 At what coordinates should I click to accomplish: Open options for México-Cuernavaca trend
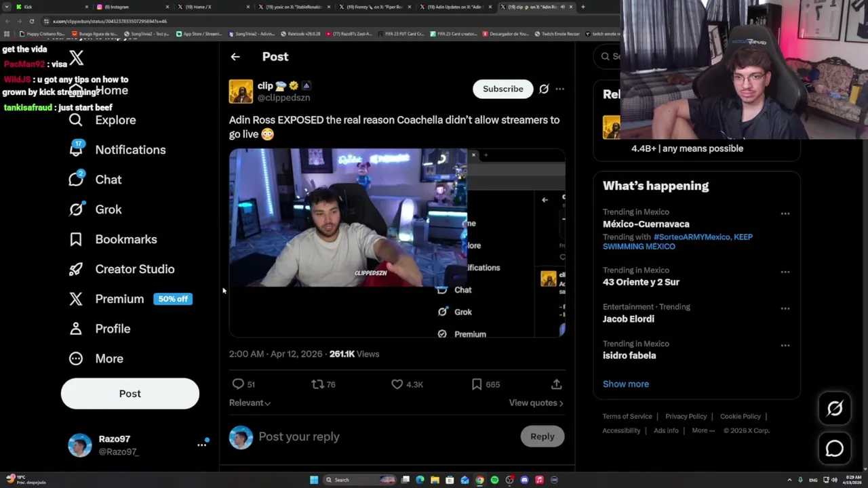tap(785, 213)
